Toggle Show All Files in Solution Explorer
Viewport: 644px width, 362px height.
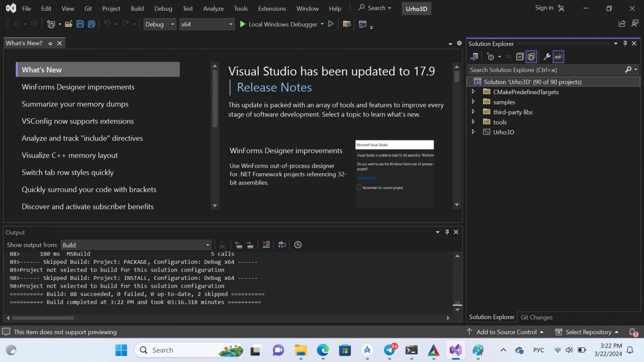pos(531,57)
